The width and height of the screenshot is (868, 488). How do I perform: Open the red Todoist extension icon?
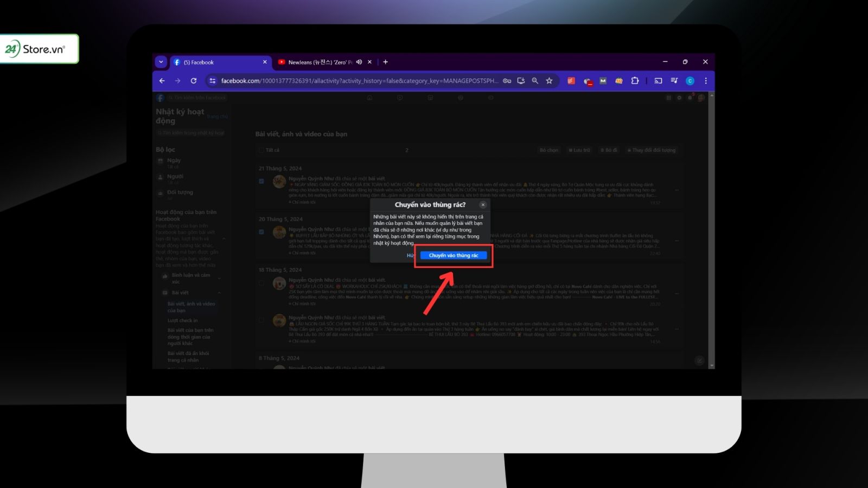point(571,81)
